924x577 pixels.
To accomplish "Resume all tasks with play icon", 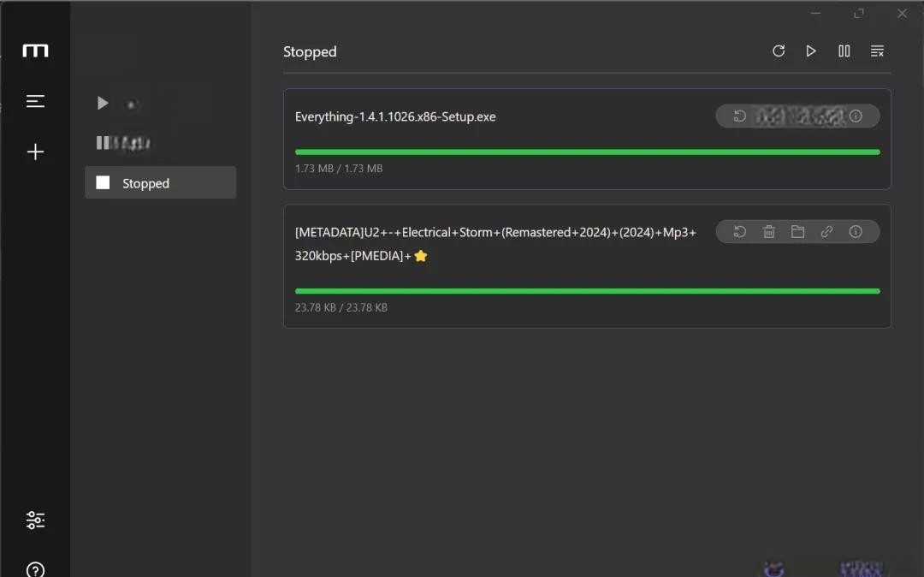I will pyautogui.click(x=811, y=51).
